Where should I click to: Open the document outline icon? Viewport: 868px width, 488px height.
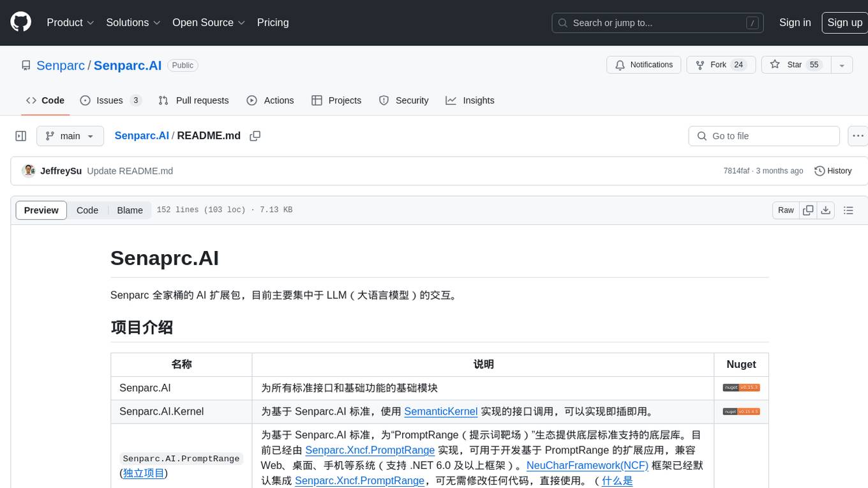[x=848, y=210]
